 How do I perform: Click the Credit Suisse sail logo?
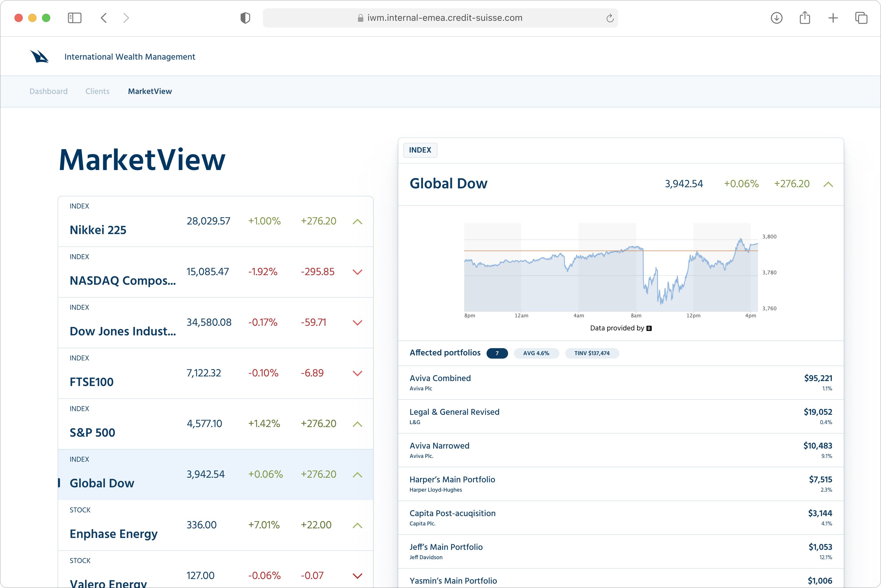coord(39,57)
